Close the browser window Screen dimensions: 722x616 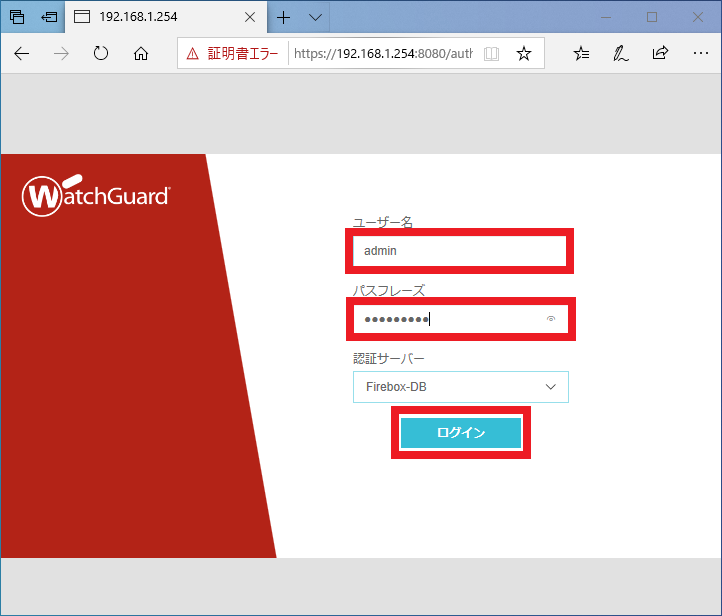(x=698, y=17)
